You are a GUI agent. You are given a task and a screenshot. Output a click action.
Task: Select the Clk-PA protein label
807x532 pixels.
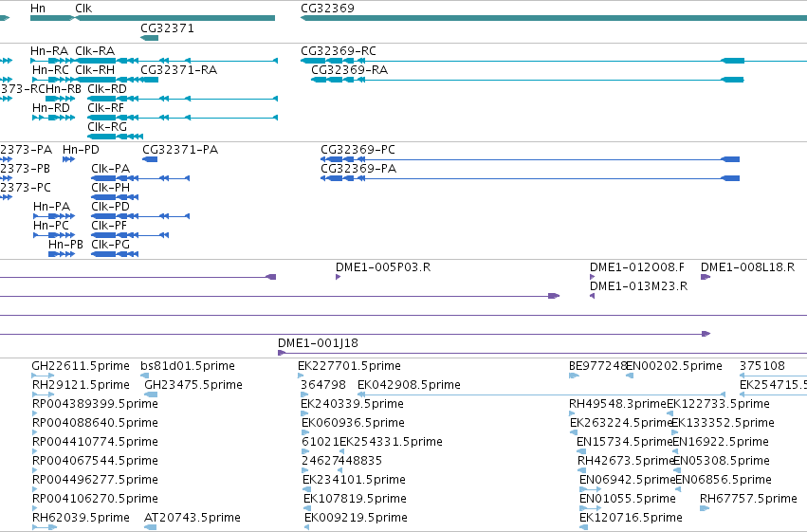click(x=111, y=169)
